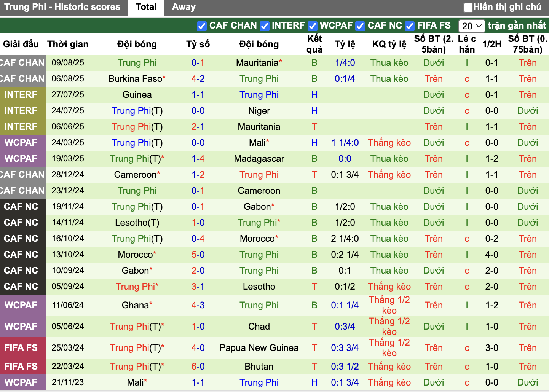The height and width of the screenshot is (392, 549).
Task: Click the 1/2H column header
Action: click(x=492, y=44)
